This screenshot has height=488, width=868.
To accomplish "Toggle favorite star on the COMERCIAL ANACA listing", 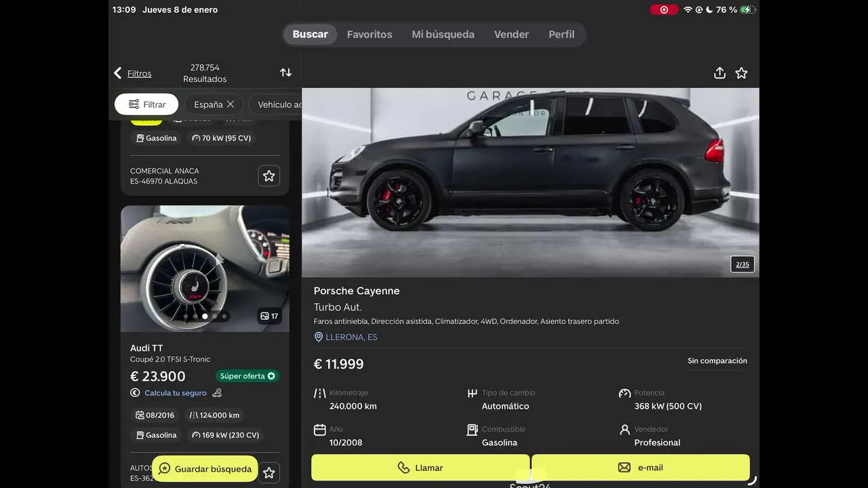I will 269,176.
